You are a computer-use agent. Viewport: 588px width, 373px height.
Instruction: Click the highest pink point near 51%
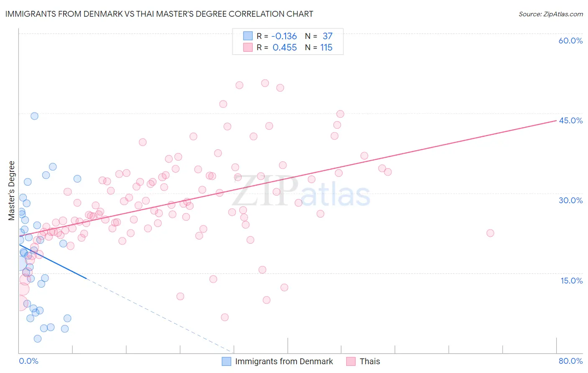click(x=265, y=83)
